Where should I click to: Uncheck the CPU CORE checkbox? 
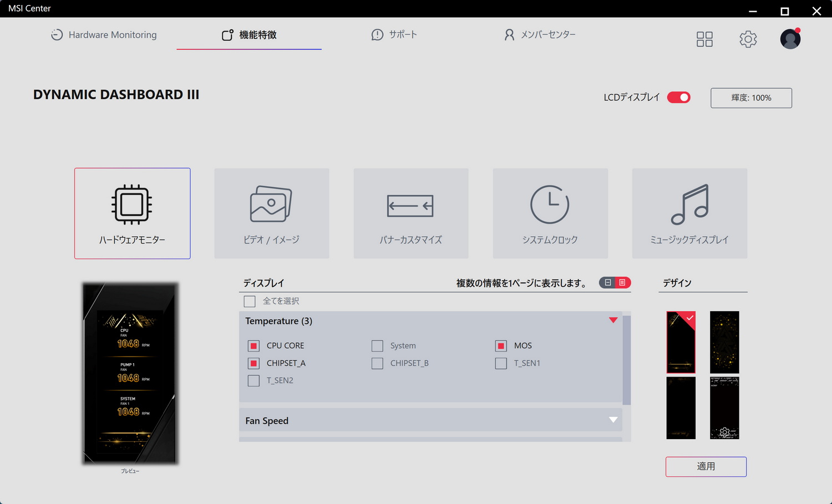(253, 345)
